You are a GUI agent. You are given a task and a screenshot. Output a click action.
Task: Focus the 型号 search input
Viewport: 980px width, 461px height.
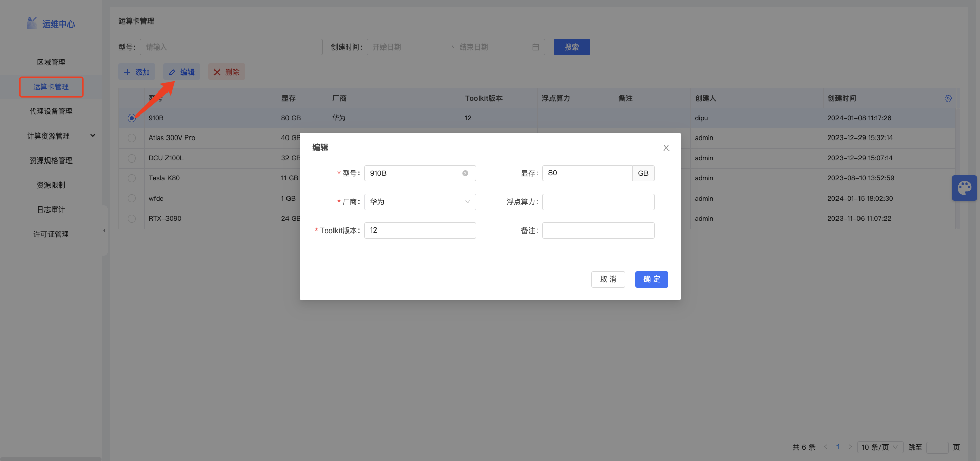tap(231, 47)
